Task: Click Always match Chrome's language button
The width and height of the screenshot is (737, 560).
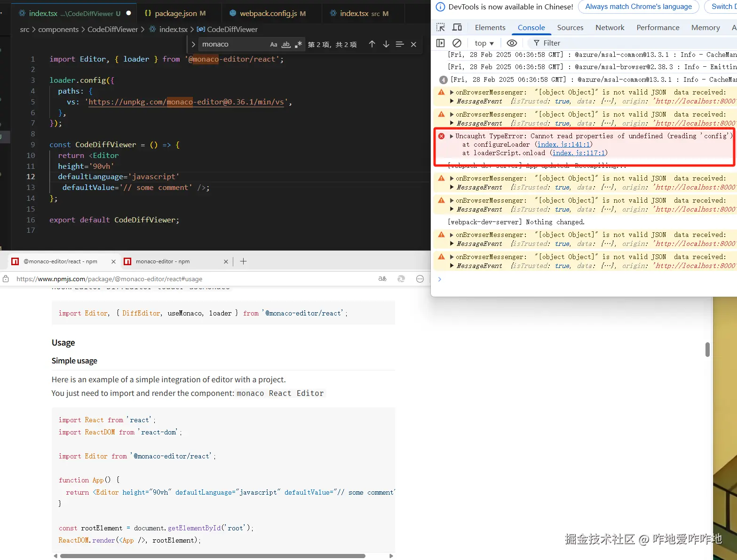Action: 638,7
